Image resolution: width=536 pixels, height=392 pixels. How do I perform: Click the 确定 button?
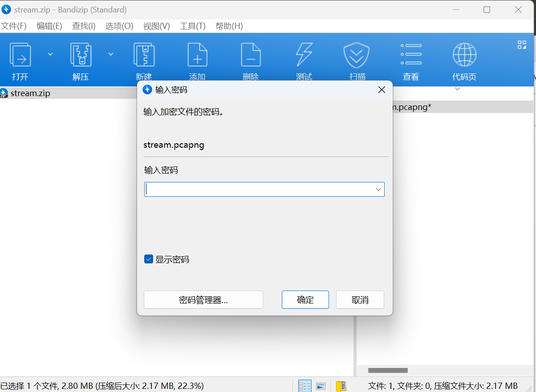click(x=305, y=300)
